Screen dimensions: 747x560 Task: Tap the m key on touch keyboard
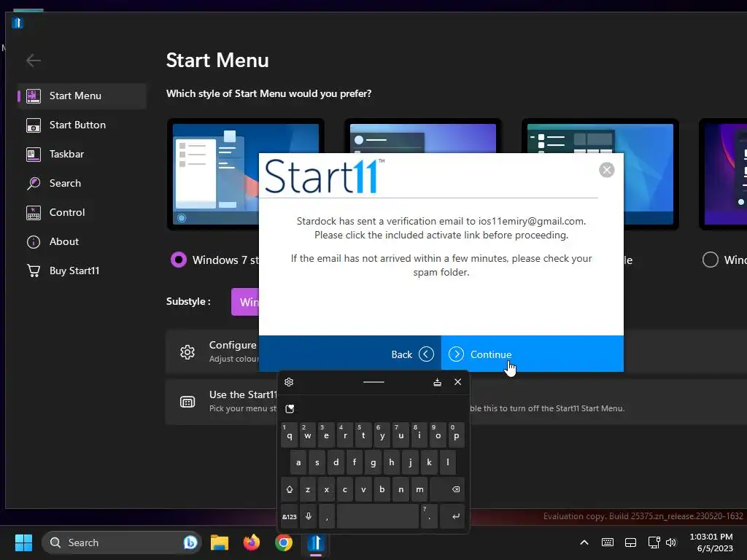coord(419,489)
